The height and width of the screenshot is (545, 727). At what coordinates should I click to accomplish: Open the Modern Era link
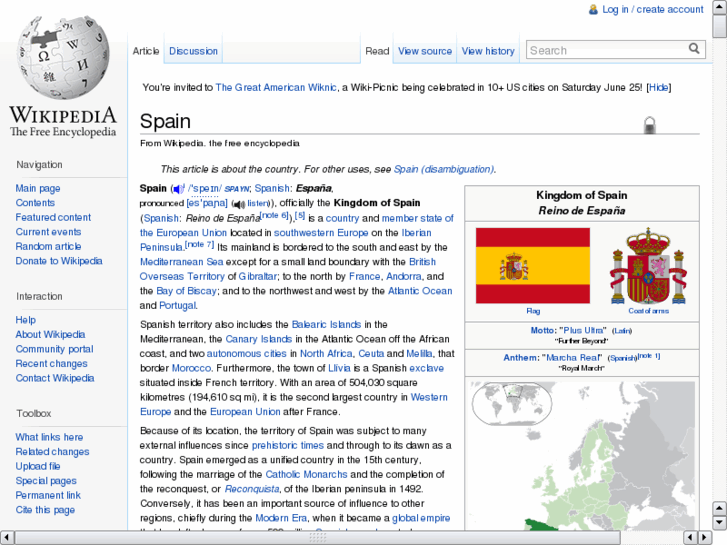click(x=281, y=518)
